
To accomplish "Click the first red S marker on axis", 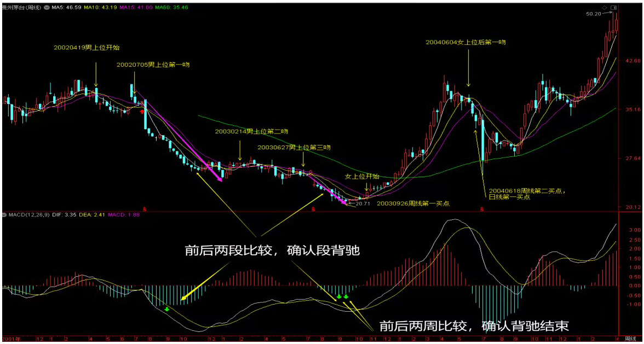I will [145, 208].
